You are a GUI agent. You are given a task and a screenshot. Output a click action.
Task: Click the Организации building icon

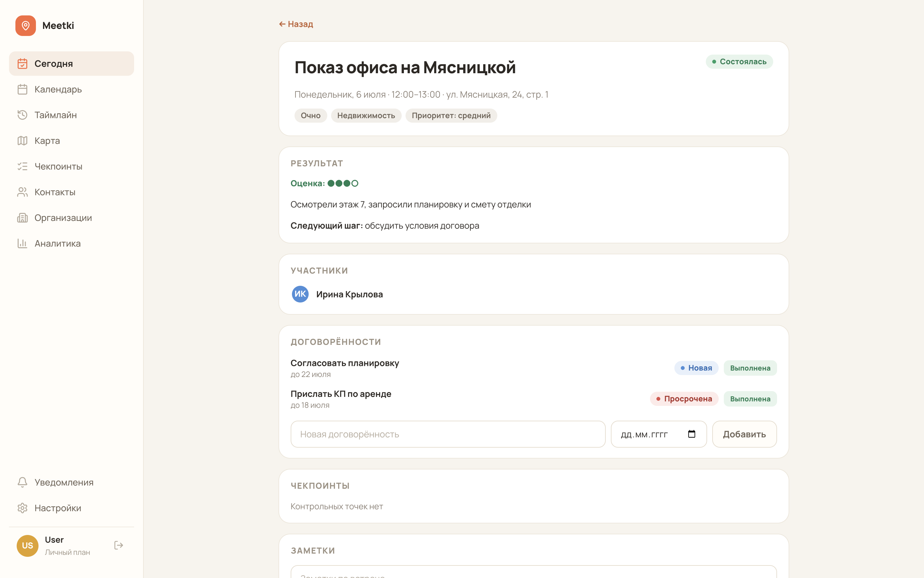22,217
